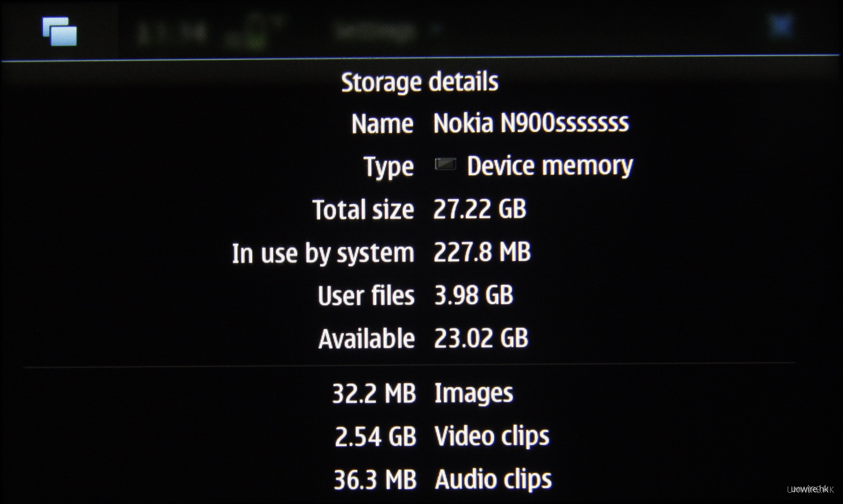Click the 27.22 GB total size value

pos(480,209)
